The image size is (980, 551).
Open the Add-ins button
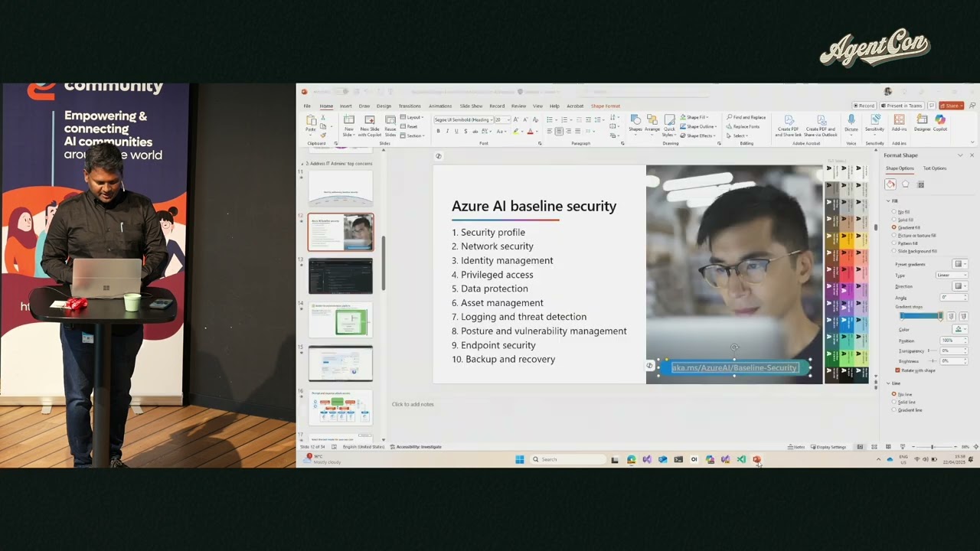(899, 123)
